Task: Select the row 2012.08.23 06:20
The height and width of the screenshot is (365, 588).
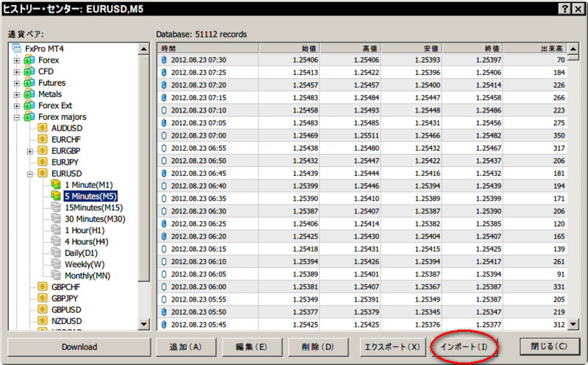Action: coord(362,236)
